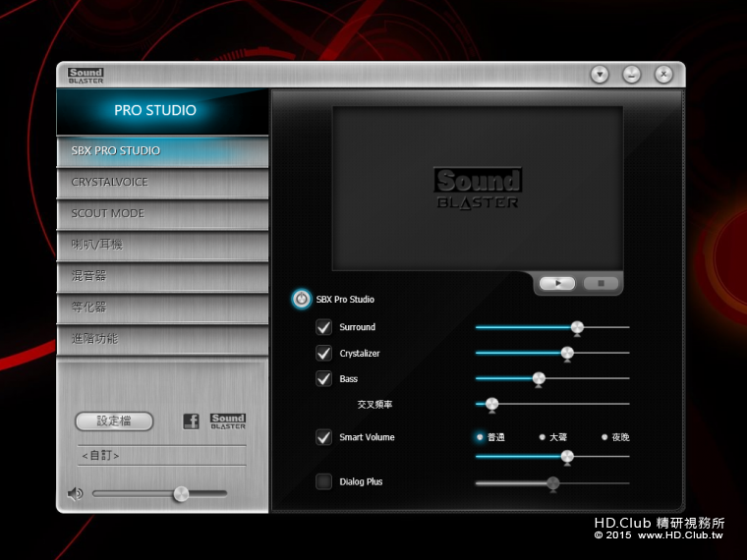Click the Smart Volume level slider handle
The height and width of the screenshot is (560, 747).
[x=567, y=457]
